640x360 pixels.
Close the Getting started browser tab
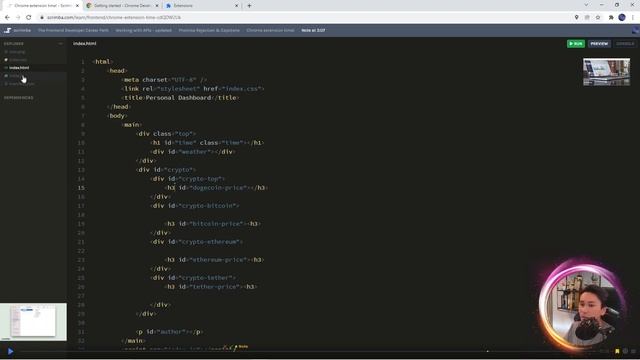click(x=157, y=6)
